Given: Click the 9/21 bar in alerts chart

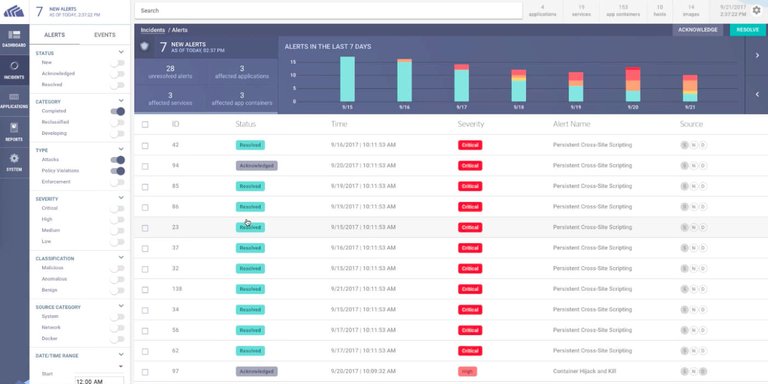Looking at the screenshot, I should pyautogui.click(x=690, y=88).
